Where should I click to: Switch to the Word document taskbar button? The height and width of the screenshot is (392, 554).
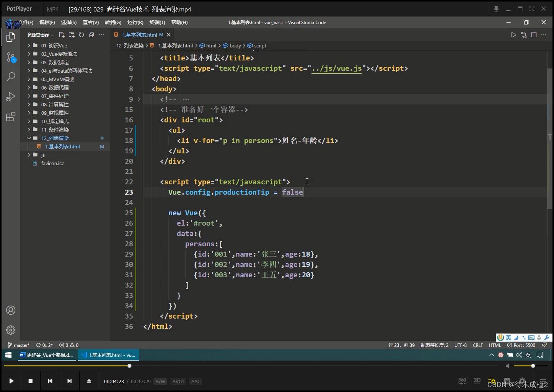(x=47, y=355)
